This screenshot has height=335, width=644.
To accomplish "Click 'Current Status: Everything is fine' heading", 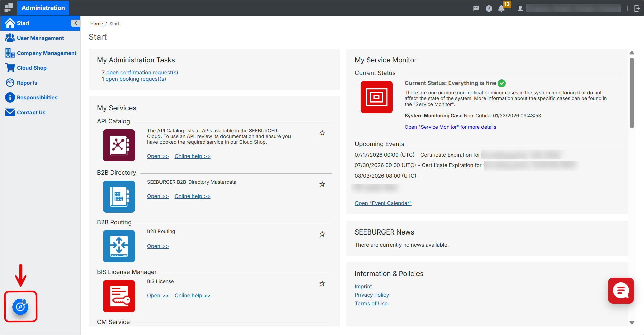I will tap(450, 83).
